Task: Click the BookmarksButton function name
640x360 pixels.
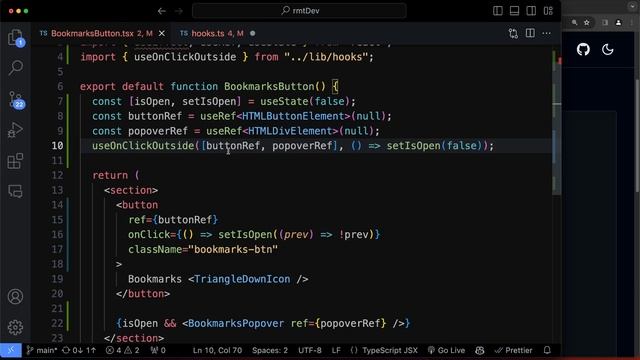Action: pyautogui.click(x=269, y=87)
